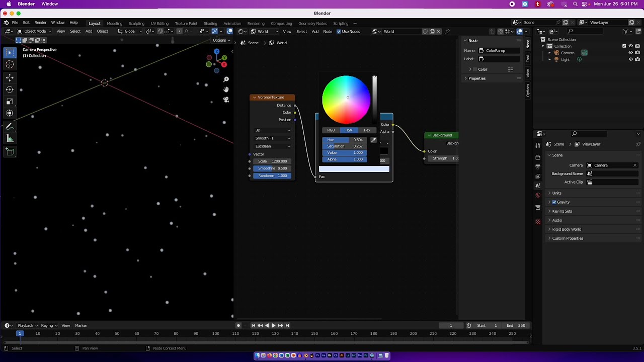Select the HSV color mode button
Viewport: 644px width, 362px height.
349,130
